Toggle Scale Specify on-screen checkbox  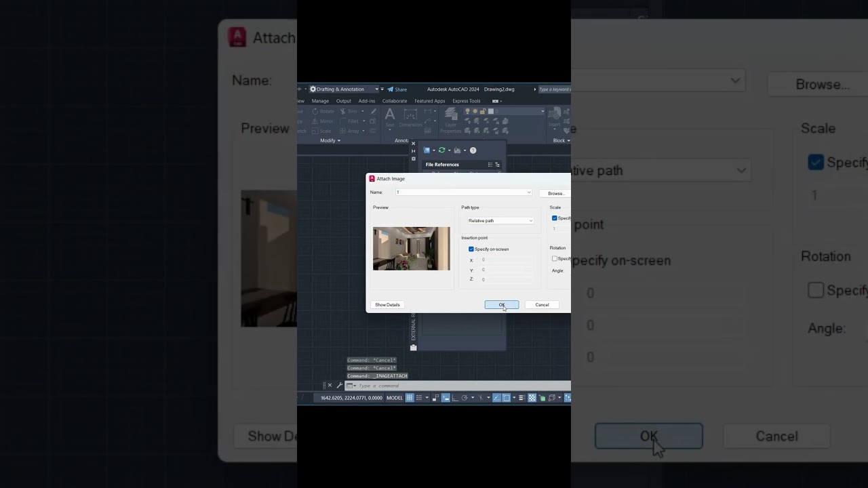click(x=555, y=218)
